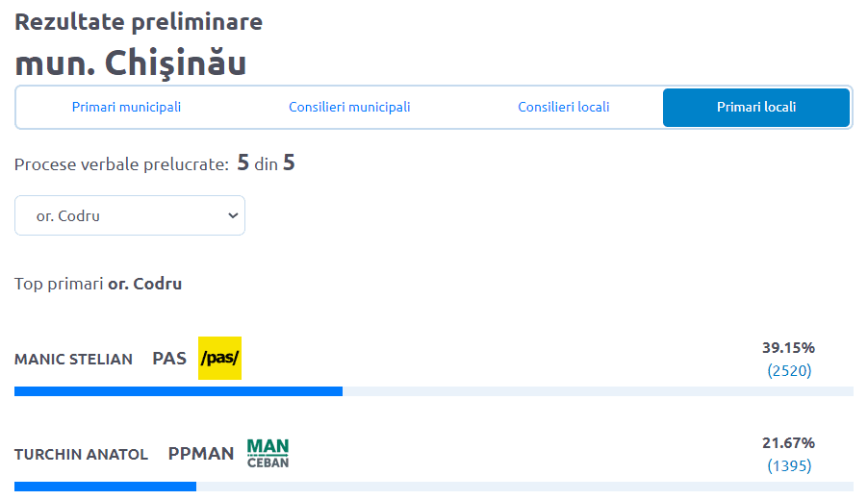Click the PAS party abbreviation text

pyautogui.click(x=169, y=359)
